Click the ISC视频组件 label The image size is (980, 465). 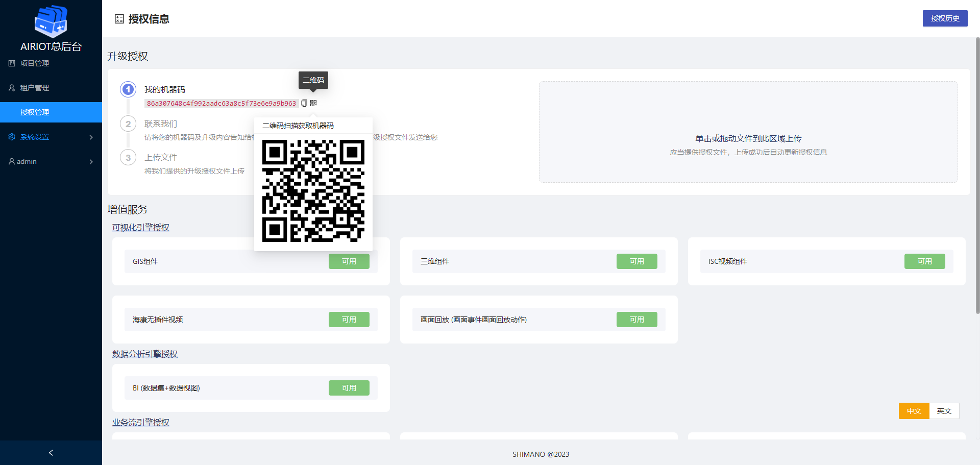pyautogui.click(x=728, y=261)
